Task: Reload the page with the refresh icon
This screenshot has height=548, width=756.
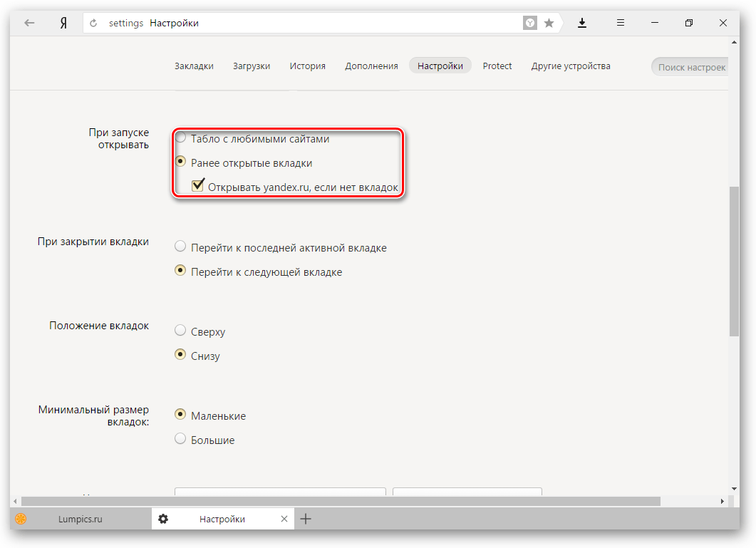Action: [93, 23]
